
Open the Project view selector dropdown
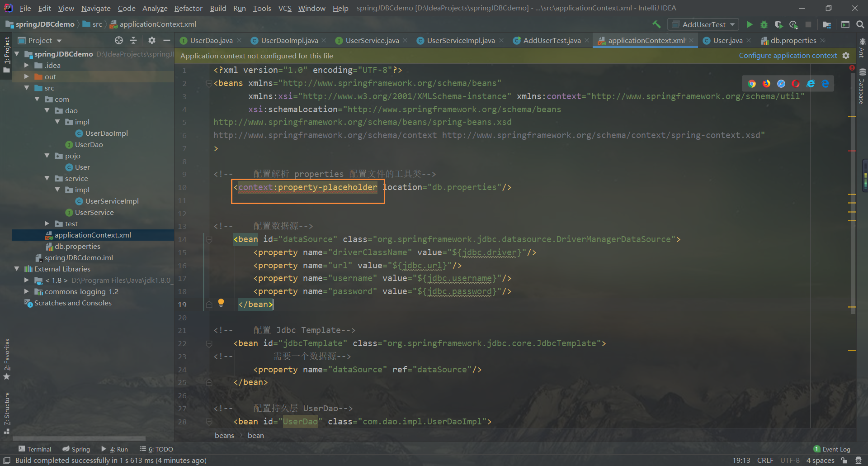click(40, 40)
